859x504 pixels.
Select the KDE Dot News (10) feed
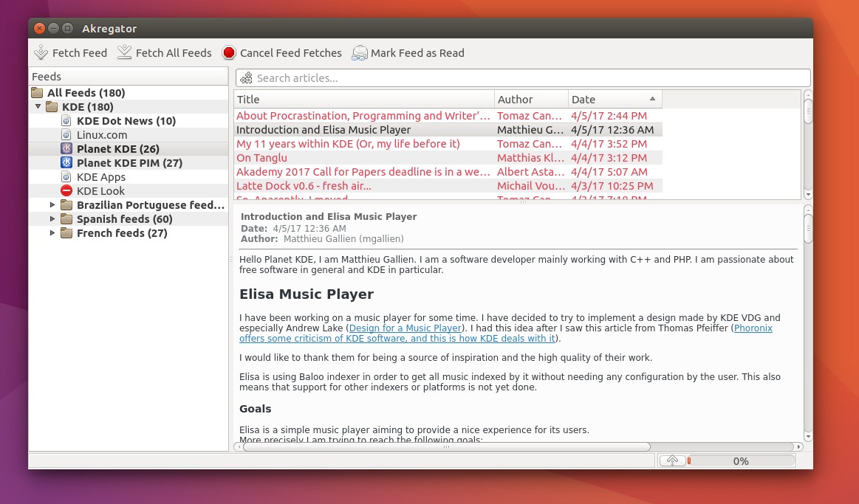click(x=126, y=120)
